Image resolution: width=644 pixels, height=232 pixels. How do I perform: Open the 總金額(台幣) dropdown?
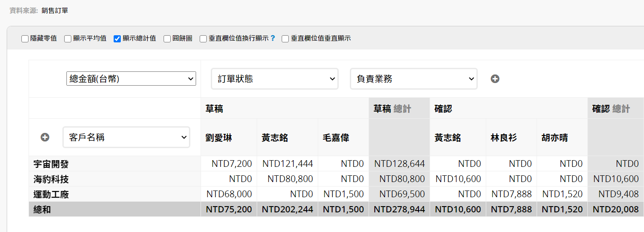[x=131, y=79]
